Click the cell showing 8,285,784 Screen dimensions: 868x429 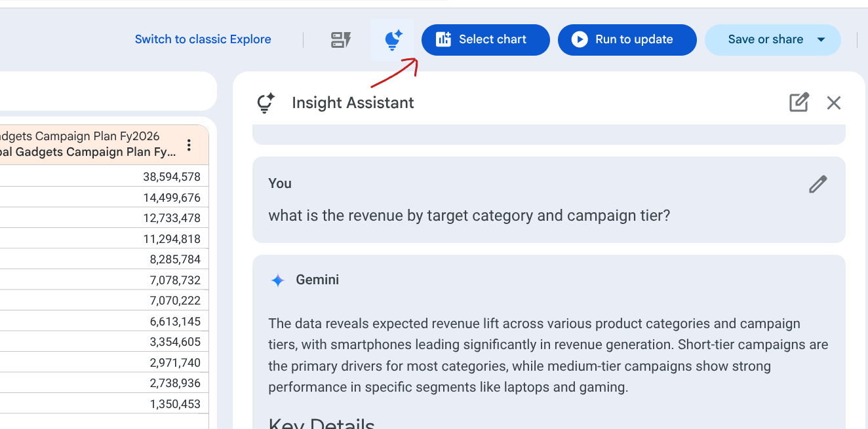175,259
